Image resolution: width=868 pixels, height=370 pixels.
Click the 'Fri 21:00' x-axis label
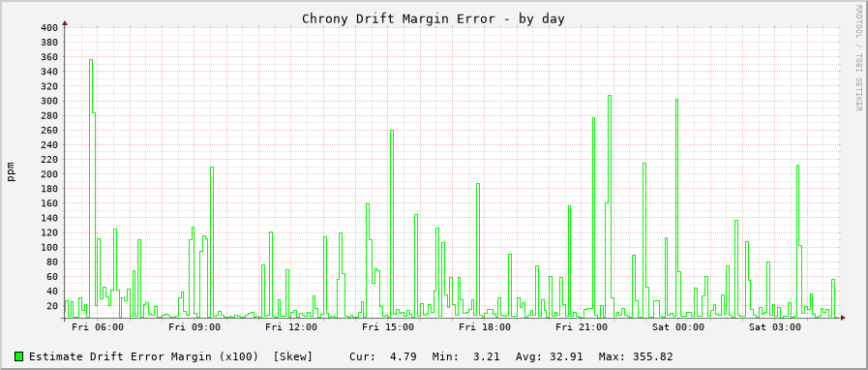pyautogui.click(x=582, y=327)
